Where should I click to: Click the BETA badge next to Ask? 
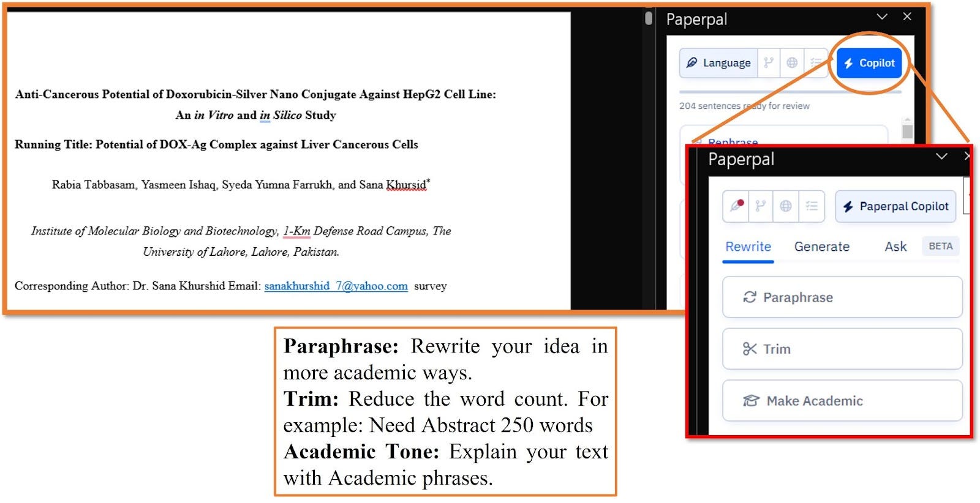tap(940, 246)
